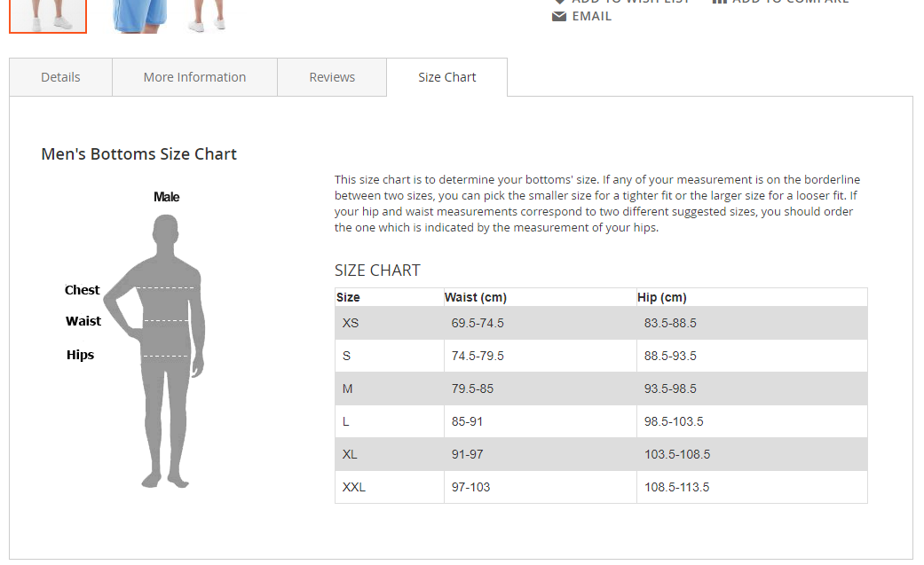
Task: Select the first product thumbnail
Action: [x=48, y=15]
